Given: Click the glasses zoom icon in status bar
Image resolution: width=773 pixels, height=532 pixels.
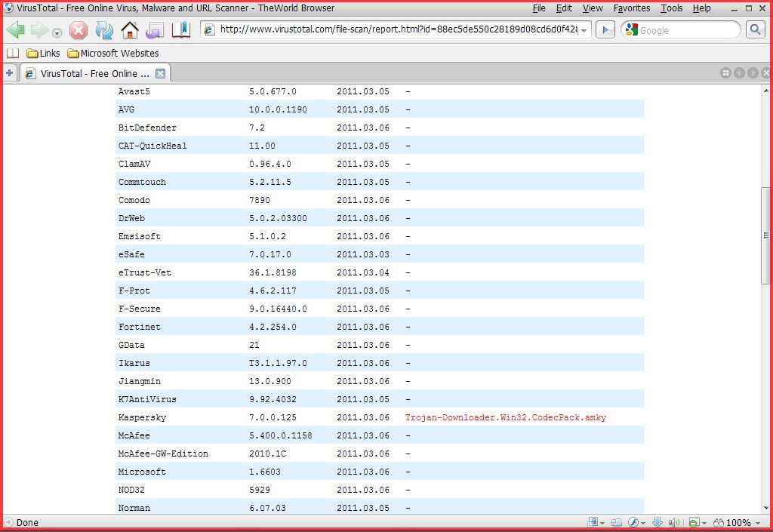Looking at the screenshot, I should click(x=719, y=522).
